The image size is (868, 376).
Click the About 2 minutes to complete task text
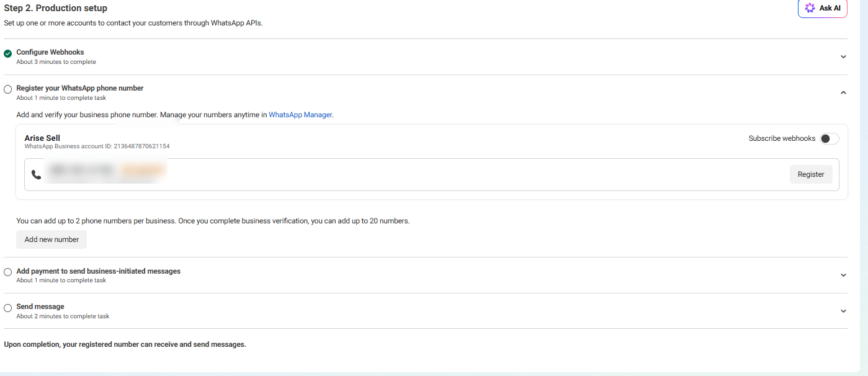tap(63, 316)
